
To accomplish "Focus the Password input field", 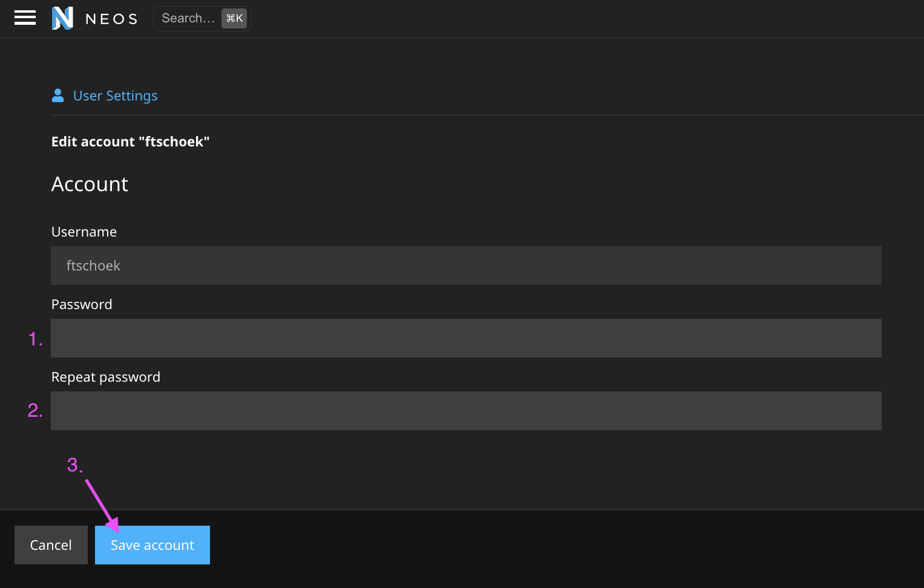I will (466, 338).
